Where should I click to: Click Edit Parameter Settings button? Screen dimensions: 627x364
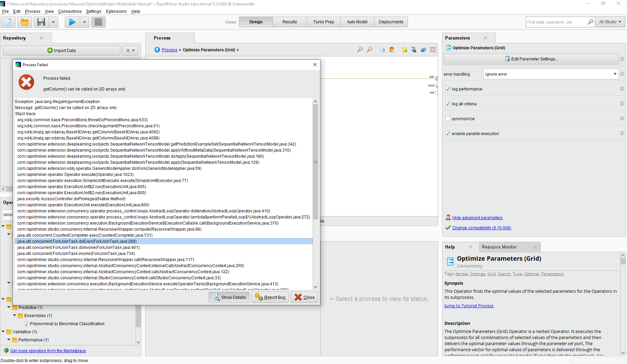pos(531,59)
